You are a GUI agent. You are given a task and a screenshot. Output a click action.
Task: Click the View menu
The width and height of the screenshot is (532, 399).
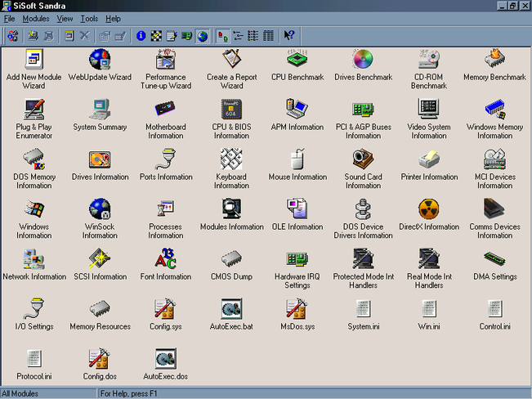coord(65,18)
